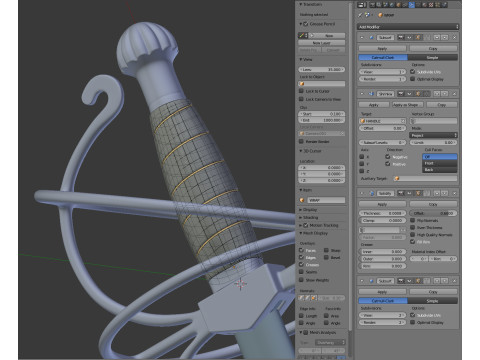Toggle Optimal Display in first Subsurf modifier

(412, 79)
